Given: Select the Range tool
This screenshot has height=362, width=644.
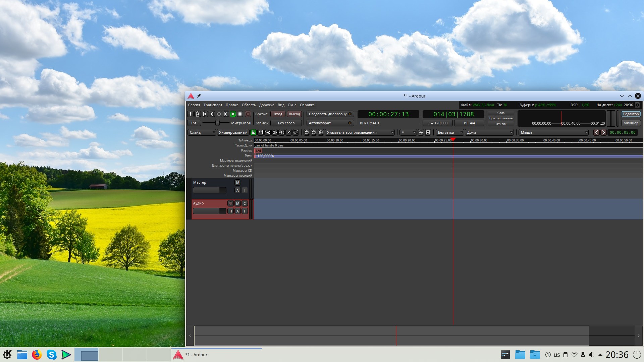Looking at the screenshot, I should (260, 132).
